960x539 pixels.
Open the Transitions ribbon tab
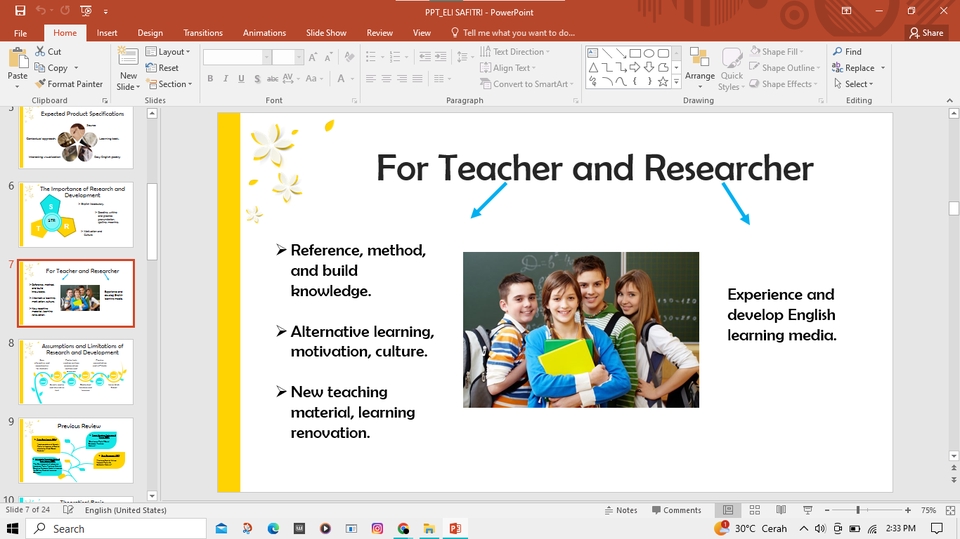[x=203, y=33]
